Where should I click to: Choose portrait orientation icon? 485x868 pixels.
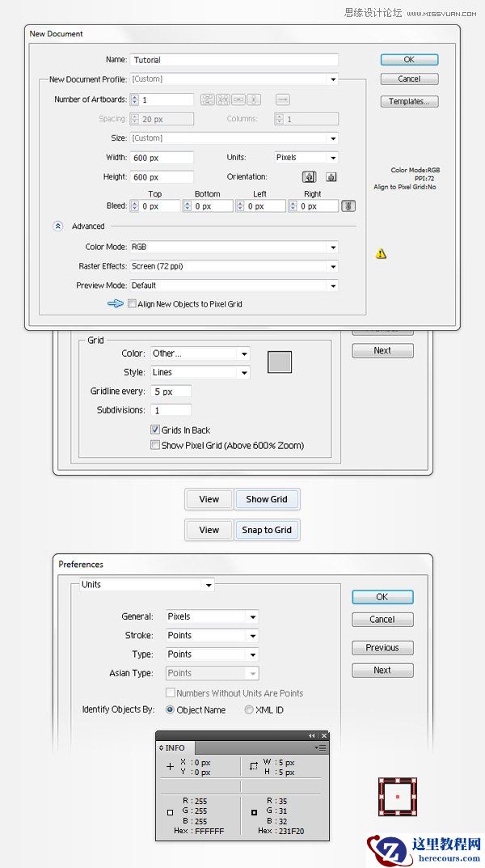(x=309, y=177)
